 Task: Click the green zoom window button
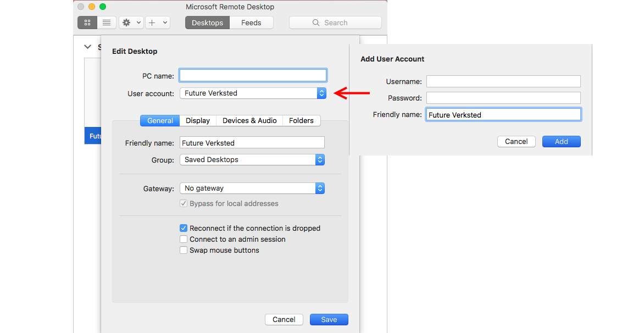pyautogui.click(x=103, y=7)
